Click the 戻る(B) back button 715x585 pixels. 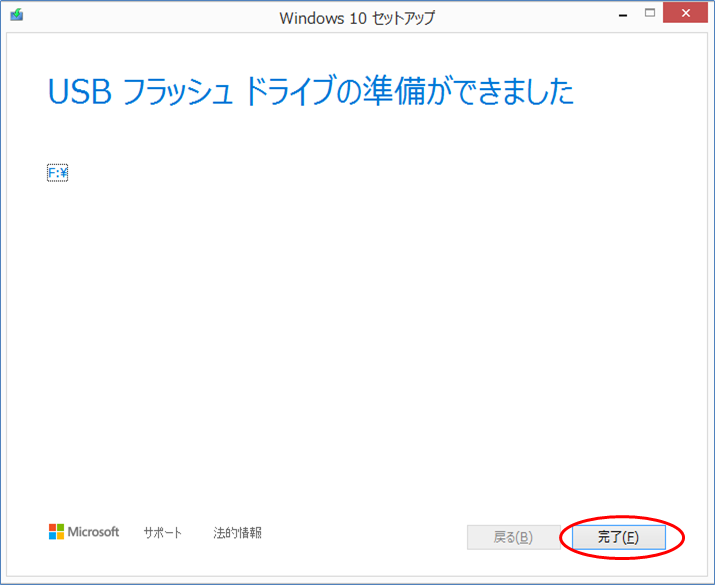coord(513,537)
